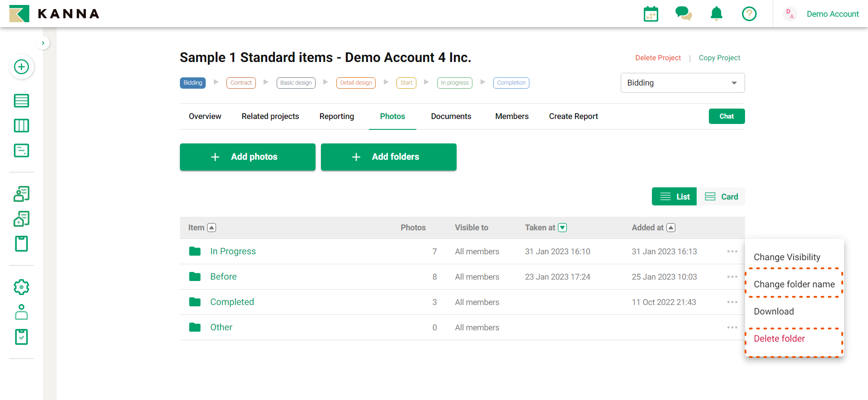The height and width of the screenshot is (400, 868).
Task: Sort by Item column arrow
Action: point(212,228)
